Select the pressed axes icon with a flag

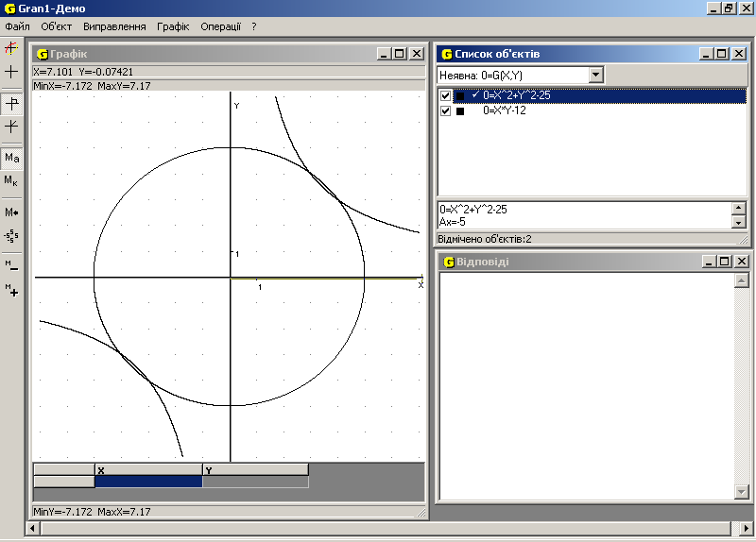click(x=11, y=104)
